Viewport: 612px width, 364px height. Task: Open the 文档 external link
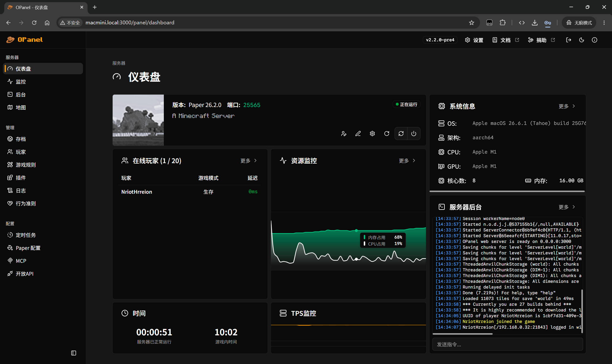coord(505,40)
